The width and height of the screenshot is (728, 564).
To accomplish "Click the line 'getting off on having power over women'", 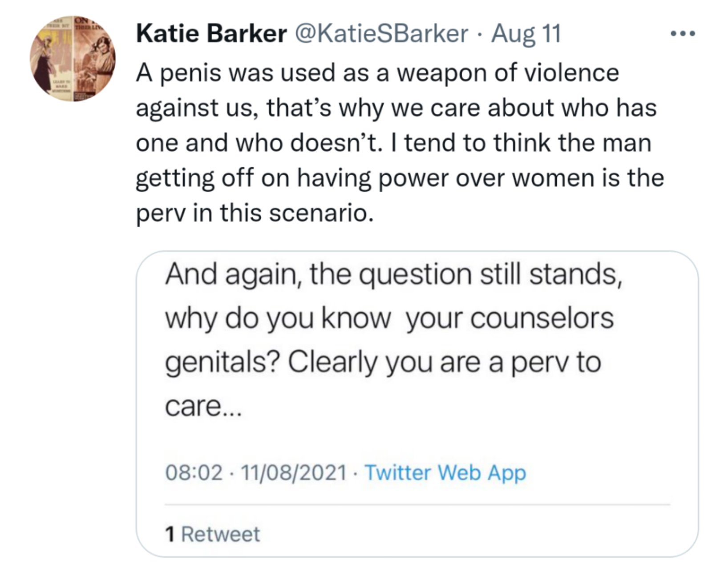I will 399,178.
